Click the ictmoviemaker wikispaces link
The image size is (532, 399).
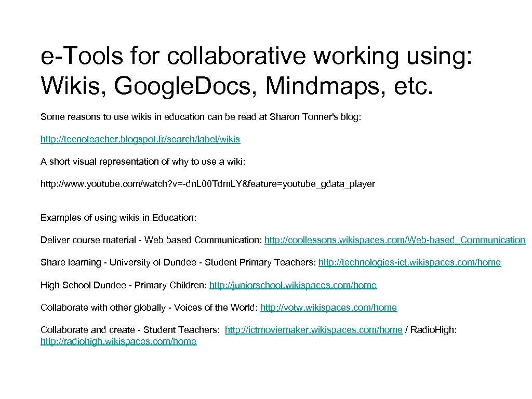pyautogui.click(x=312, y=329)
